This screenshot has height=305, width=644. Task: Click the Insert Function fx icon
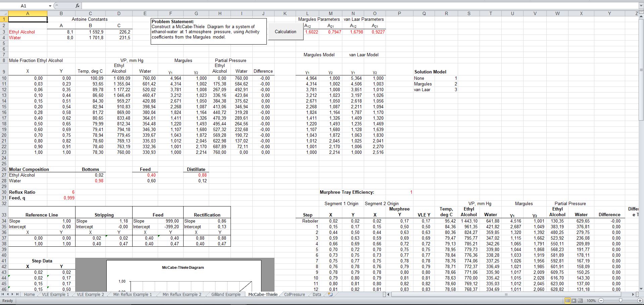[78, 6]
